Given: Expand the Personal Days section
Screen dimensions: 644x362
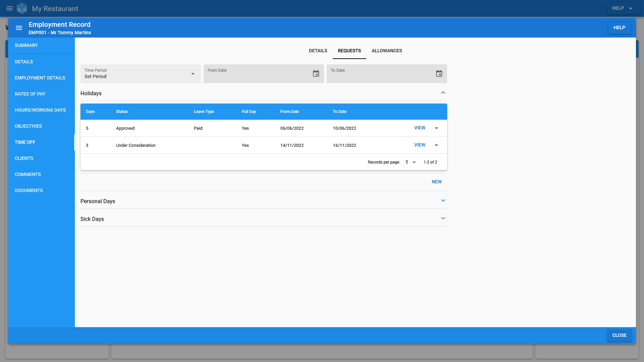Looking at the screenshot, I should [443, 201].
